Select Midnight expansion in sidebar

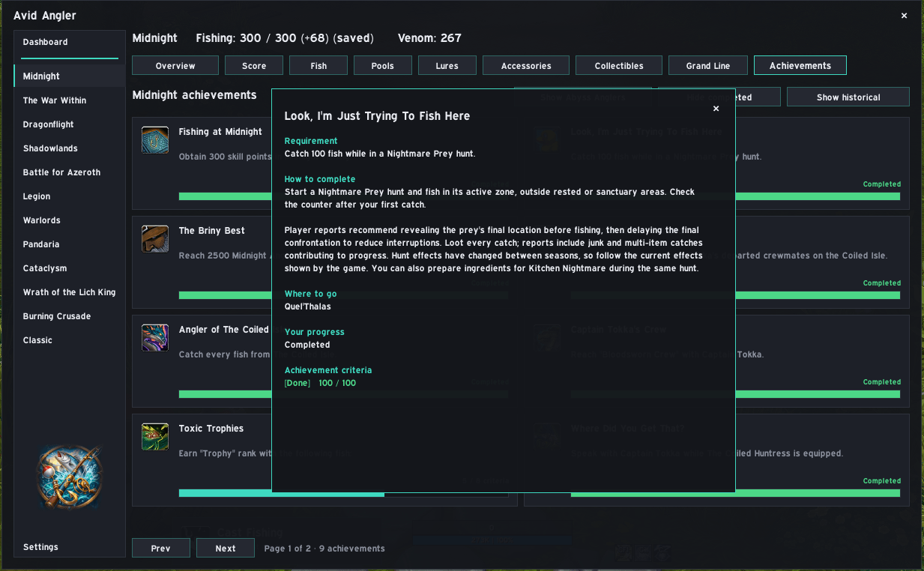click(x=70, y=76)
